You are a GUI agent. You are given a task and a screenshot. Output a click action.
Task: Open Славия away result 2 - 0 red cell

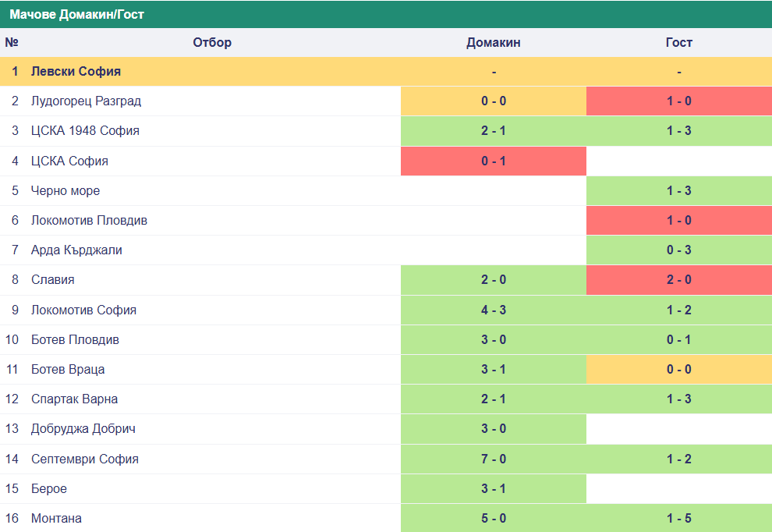click(679, 280)
